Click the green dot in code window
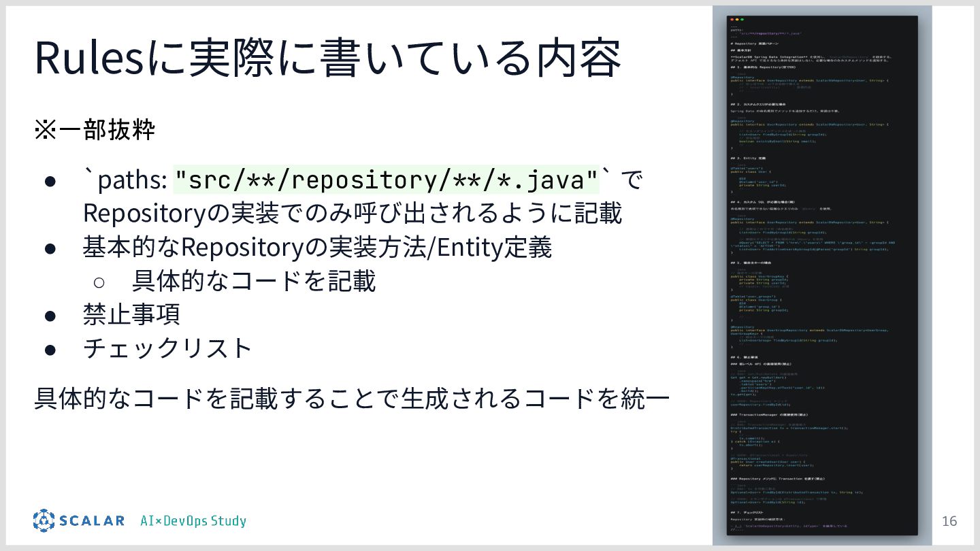Image resolution: width=980 pixels, height=551 pixels. pyautogui.click(x=742, y=20)
